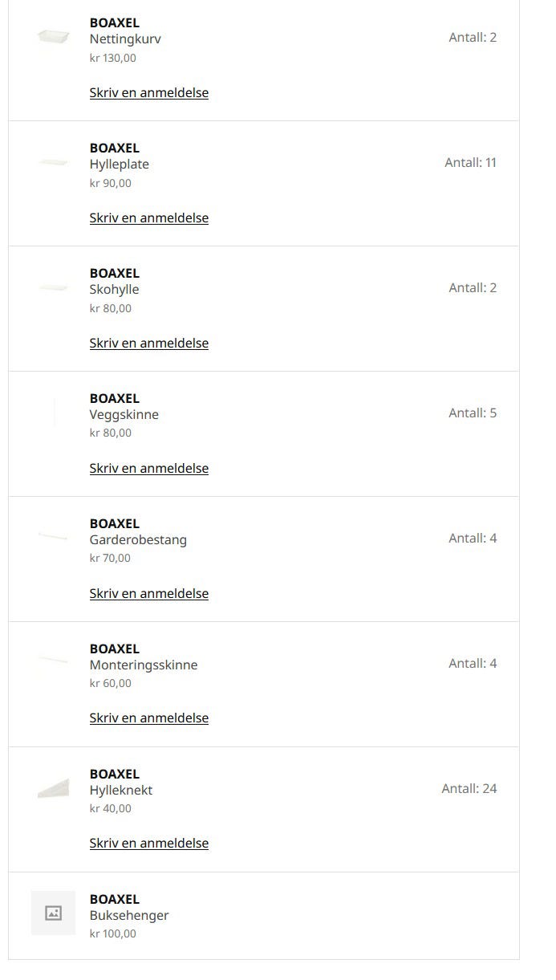
Task: Select the Hylleplate product title
Action: [x=119, y=164]
